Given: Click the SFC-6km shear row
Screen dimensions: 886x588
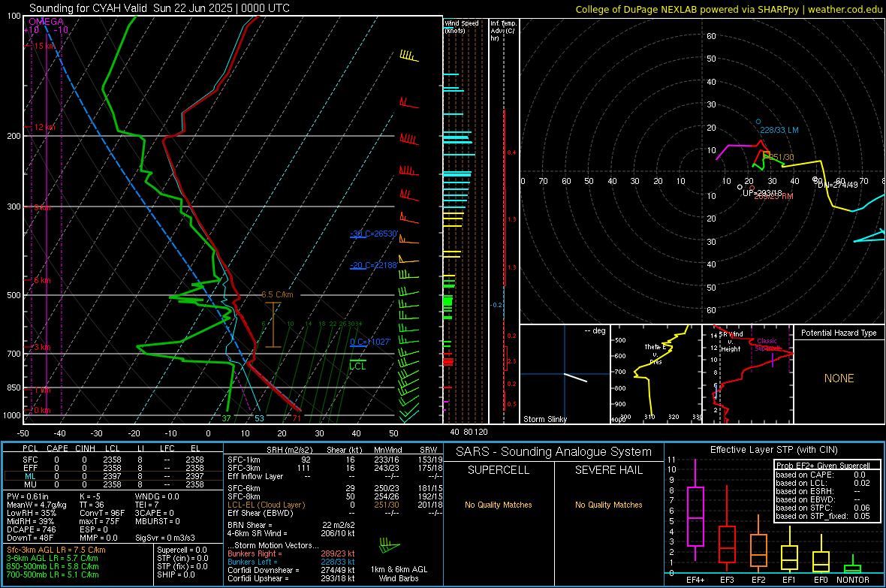Looking at the screenshot, I should [x=335, y=488].
